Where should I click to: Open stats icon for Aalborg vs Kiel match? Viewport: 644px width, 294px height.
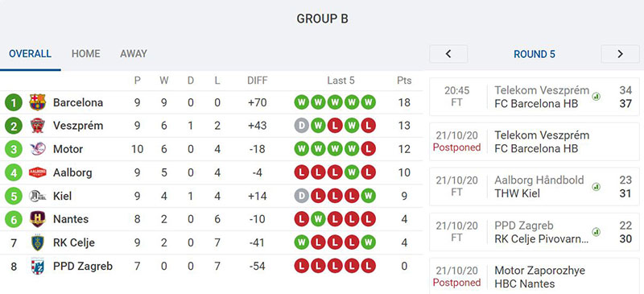pos(596,187)
